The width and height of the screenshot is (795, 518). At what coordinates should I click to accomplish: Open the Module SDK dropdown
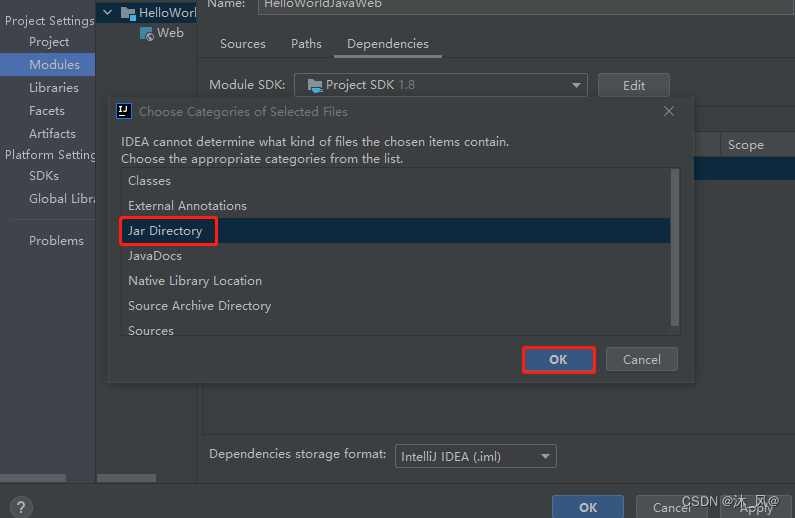[x=441, y=85]
